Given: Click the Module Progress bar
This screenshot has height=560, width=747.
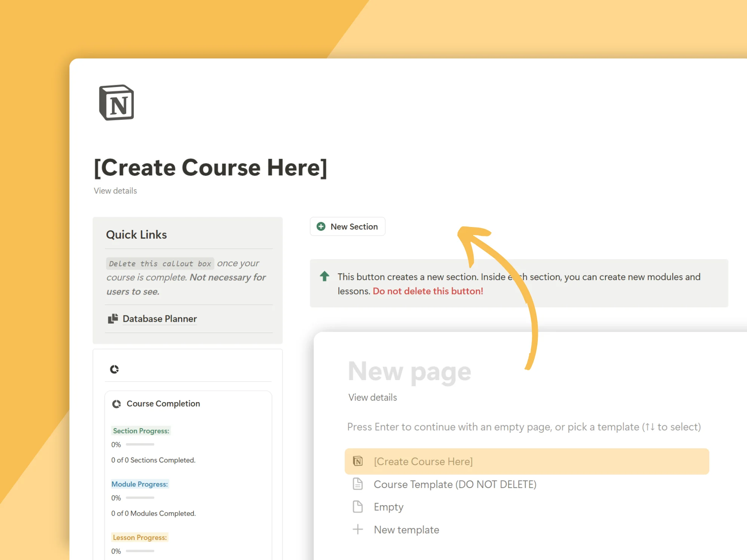Looking at the screenshot, I should [x=140, y=498].
